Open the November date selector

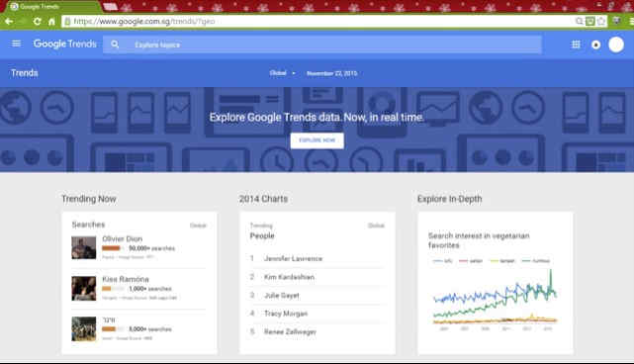click(331, 73)
